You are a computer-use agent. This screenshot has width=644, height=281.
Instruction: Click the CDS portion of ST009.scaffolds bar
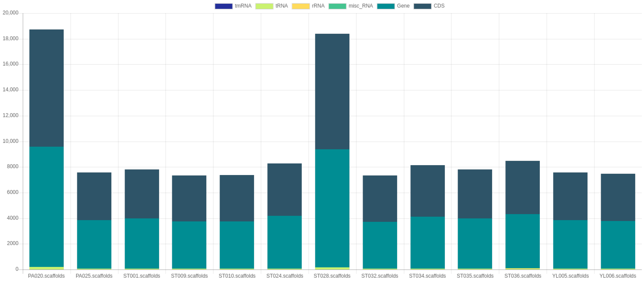click(x=189, y=198)
